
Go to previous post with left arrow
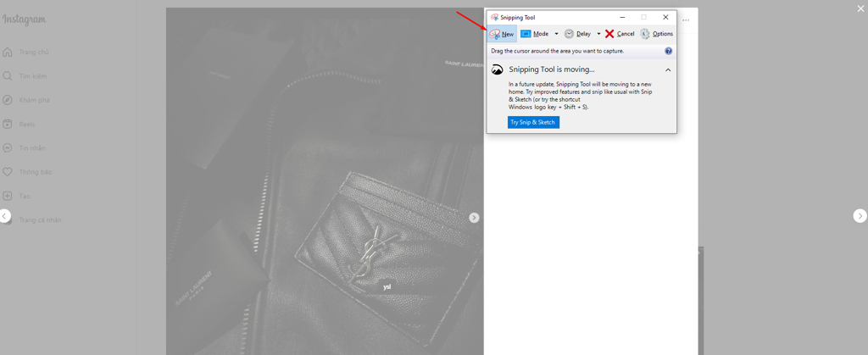coord(4,216)
